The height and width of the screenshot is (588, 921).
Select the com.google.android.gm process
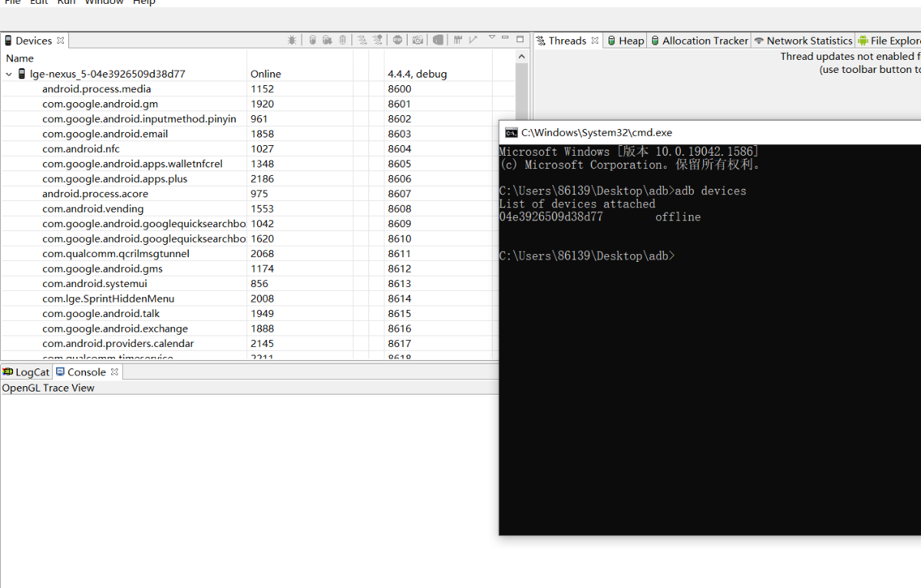coord(100,104)
